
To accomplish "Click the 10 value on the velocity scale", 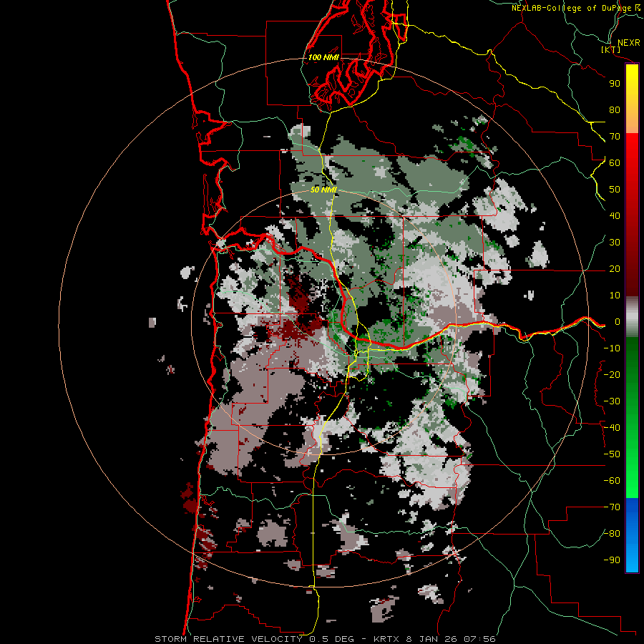I will (615, 296).
